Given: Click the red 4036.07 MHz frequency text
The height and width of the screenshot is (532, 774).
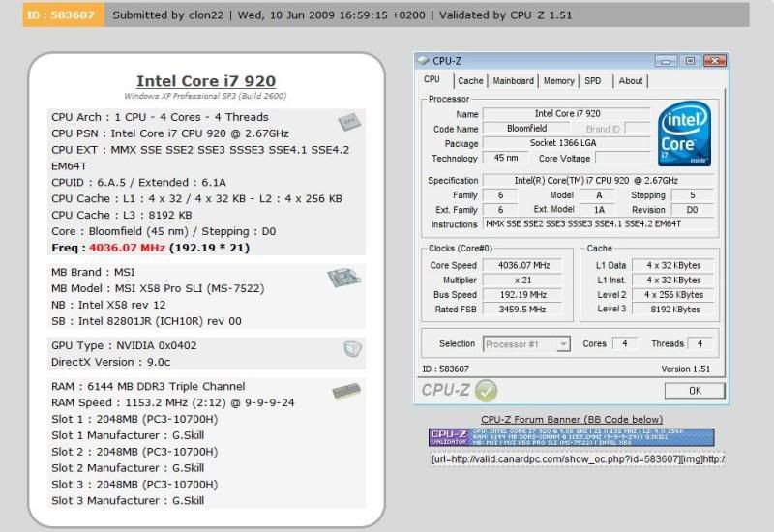Looking at the screenshot, I should (127, 248).
